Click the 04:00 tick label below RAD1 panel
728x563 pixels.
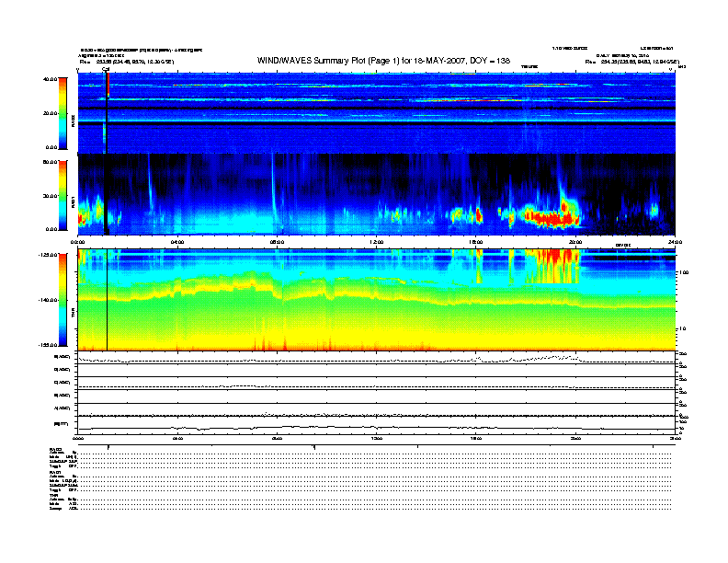pos(177,242)
